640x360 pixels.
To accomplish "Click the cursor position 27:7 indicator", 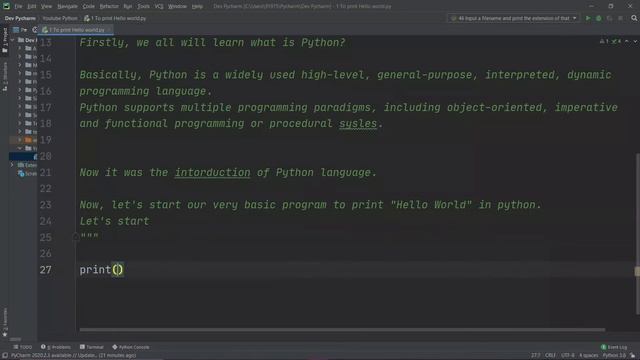I will pos(535,356).
